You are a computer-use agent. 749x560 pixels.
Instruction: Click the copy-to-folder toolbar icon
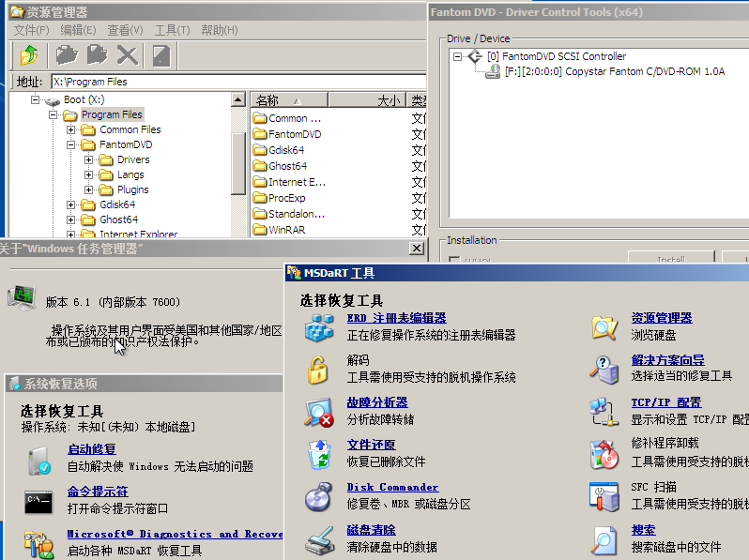pos(97,55)
